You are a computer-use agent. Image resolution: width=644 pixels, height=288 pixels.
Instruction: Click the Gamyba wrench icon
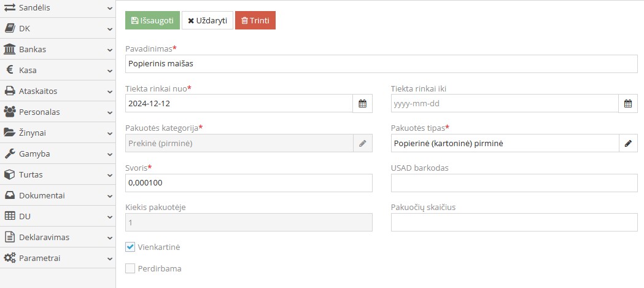coord(10,154)
